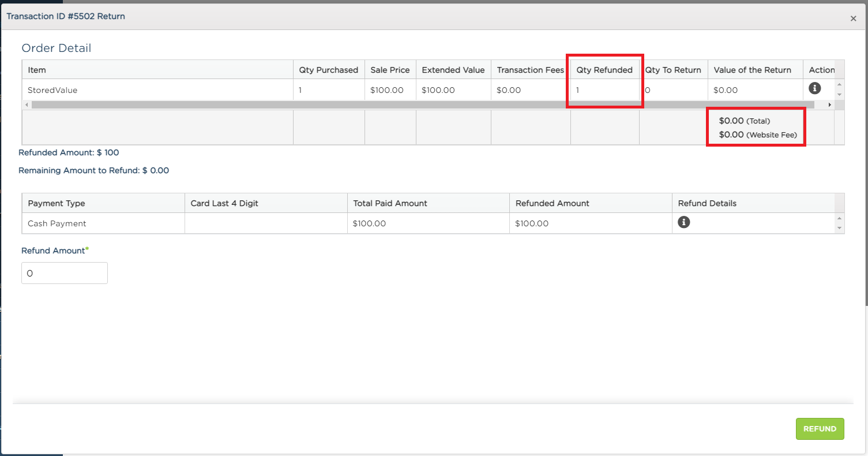Click the Payment Type column header
868x456 pixels.
(103, 203)
